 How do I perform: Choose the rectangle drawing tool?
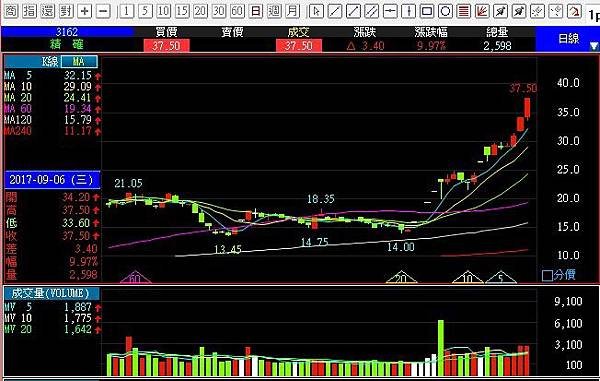(x=427, y=11)
